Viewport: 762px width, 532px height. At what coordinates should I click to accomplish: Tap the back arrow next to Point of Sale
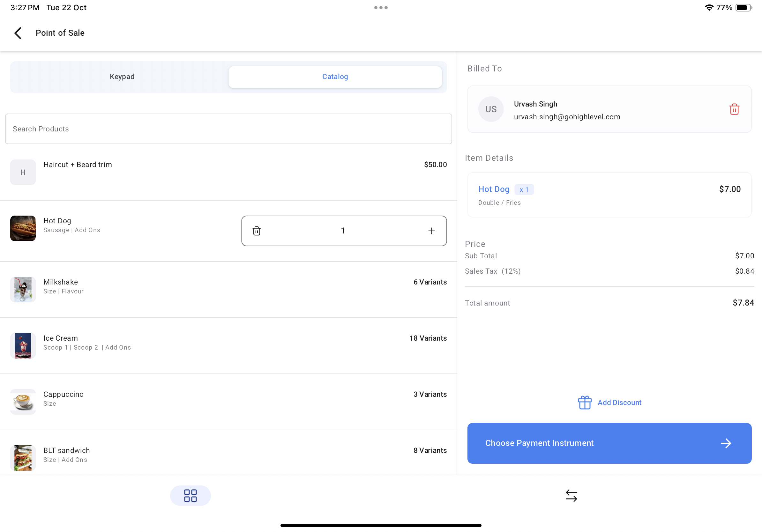click(18, 33)
